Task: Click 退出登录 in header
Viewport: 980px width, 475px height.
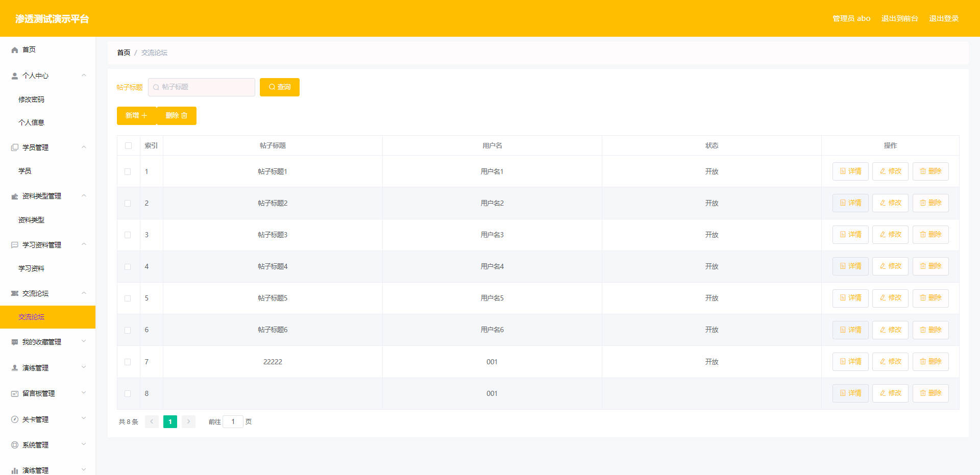Action: pyautogui.click(x=944, y=18)
